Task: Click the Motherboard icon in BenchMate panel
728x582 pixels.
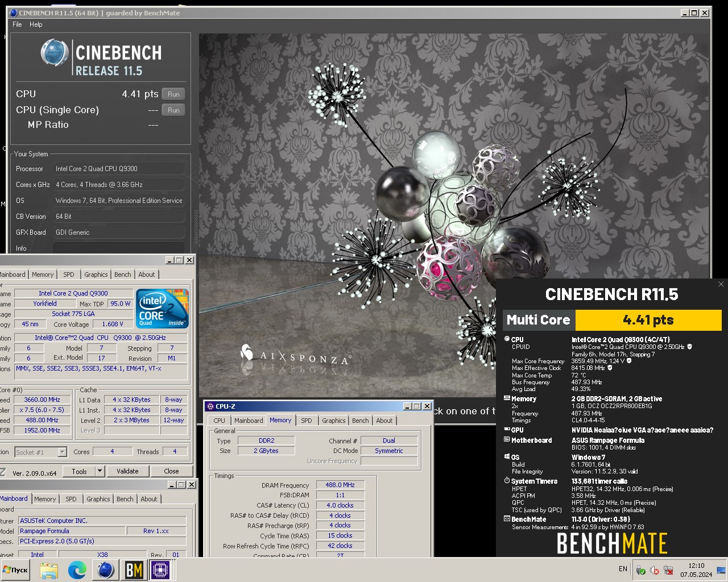Action: pyautogui.click(x=507, y=439)
